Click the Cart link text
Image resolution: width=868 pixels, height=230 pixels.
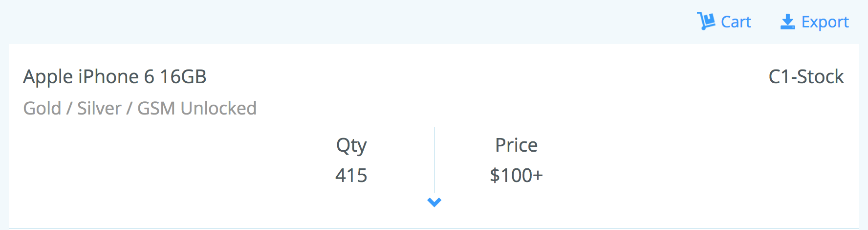click(736, 22)
